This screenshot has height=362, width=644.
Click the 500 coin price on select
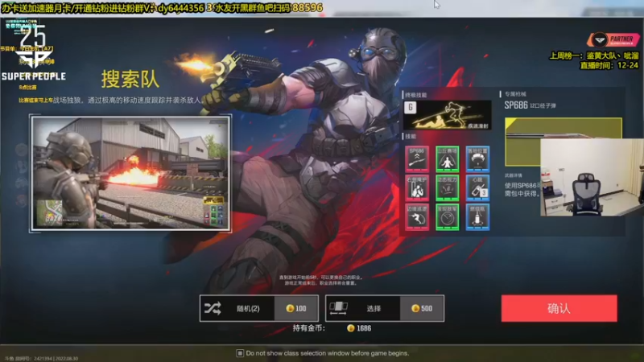click(422, 308)
